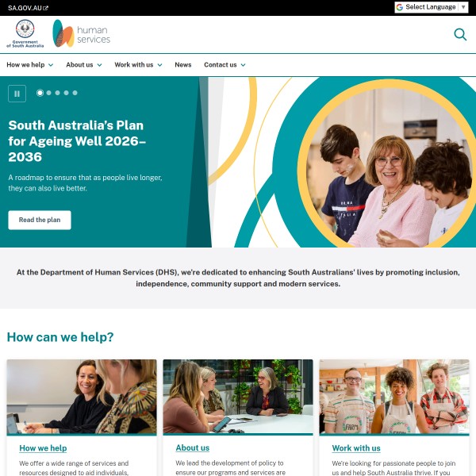Click the How we help card photo
Viewport: 476px width, 476px height.
tap(82, 397)
